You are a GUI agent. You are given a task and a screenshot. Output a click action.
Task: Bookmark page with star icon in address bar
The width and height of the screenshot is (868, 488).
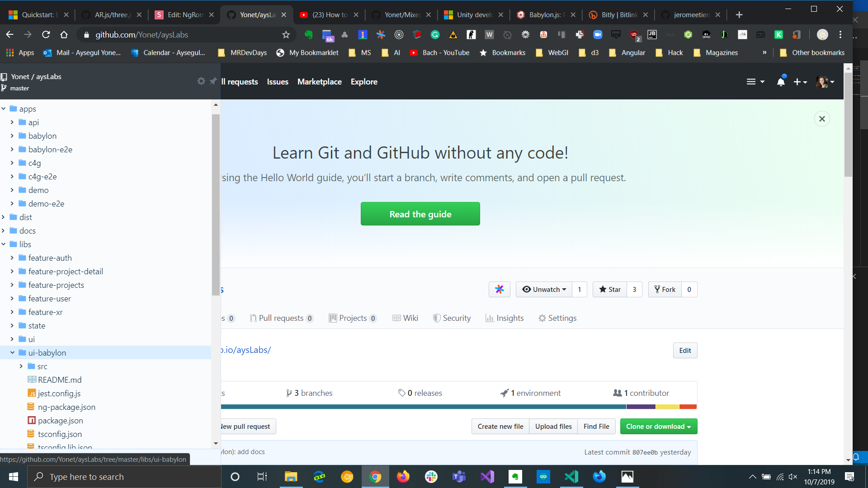pyautogui.click(x=286, y=35)
